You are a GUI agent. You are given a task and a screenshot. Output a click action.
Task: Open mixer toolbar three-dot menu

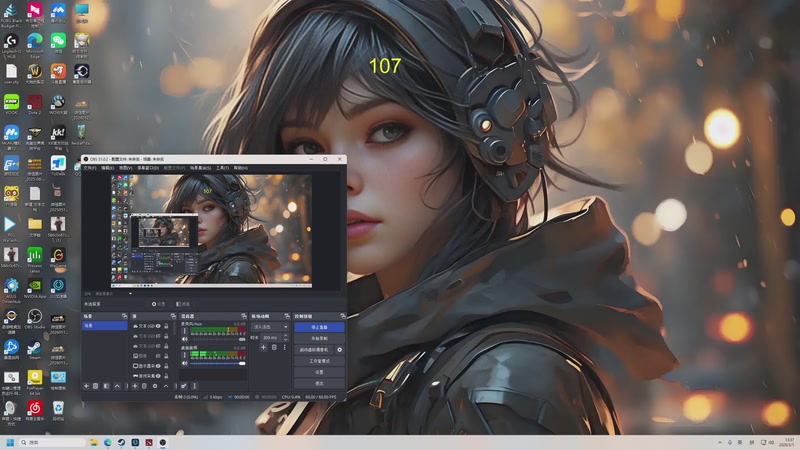point(194,386)
